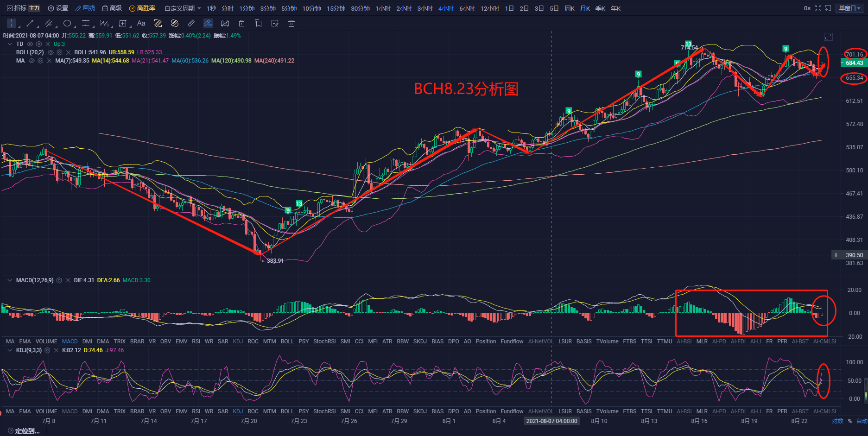The width and height of the screenshot is (868, 436).
Task: Toggle the 画线 drawing toolbar
Action: click(85, 8)
